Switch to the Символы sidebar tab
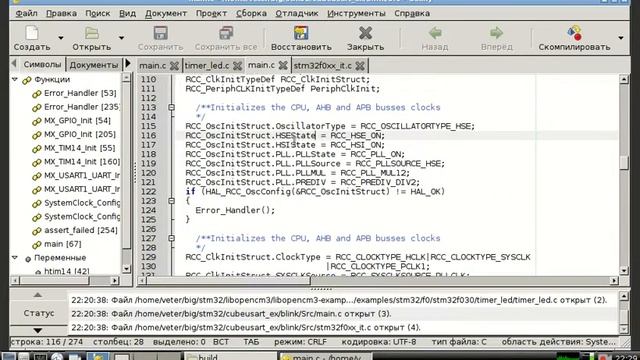640x360 pixels. 42,64
